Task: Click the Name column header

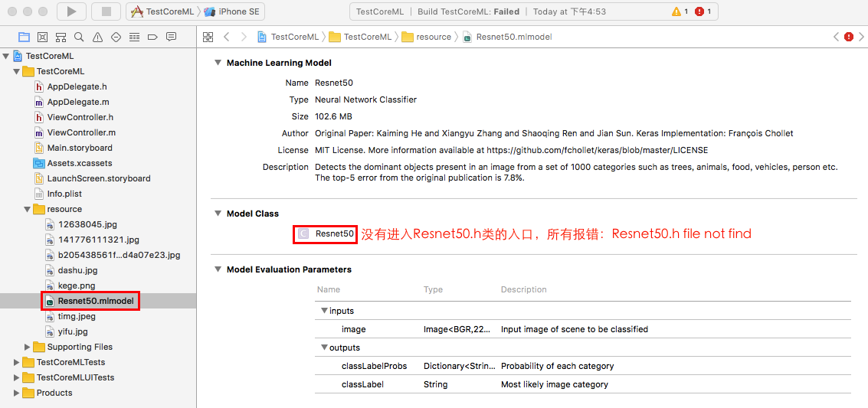Action: [329, 289]
